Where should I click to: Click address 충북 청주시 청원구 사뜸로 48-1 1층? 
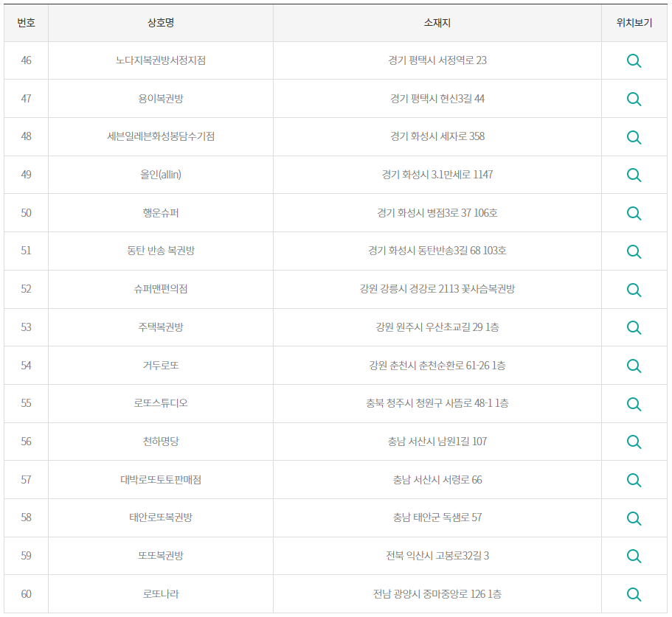[x=437, y=403]
